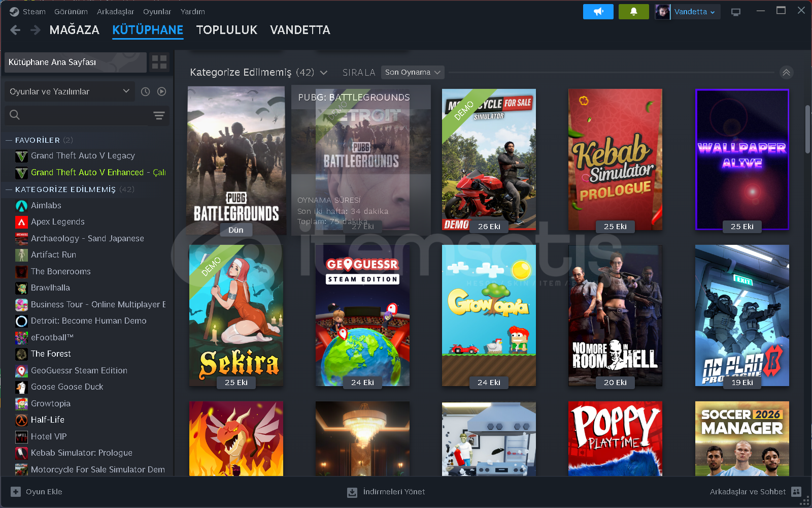Viewport: 812px width, 508px height.
Task: Click the Detroit: Become Human Demo icon
Action: [21, 321]
